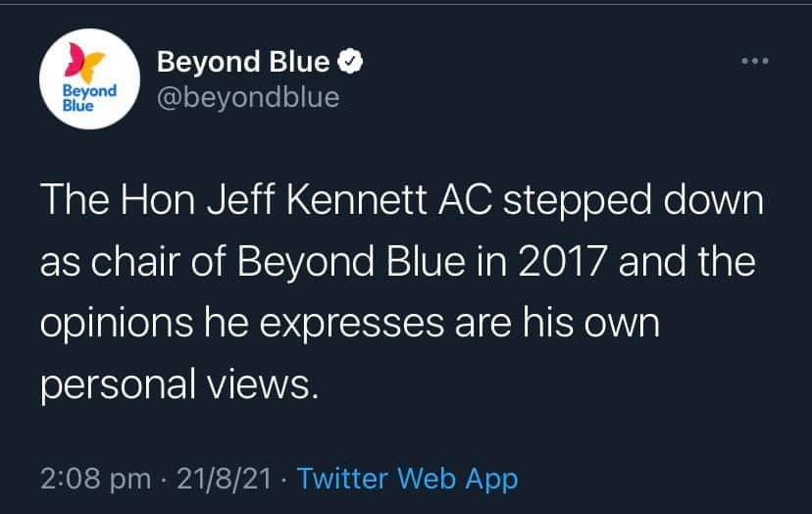Click the words his own in the tweet
Viewport: 812px width, 514px height.
(x=591, y=323)
